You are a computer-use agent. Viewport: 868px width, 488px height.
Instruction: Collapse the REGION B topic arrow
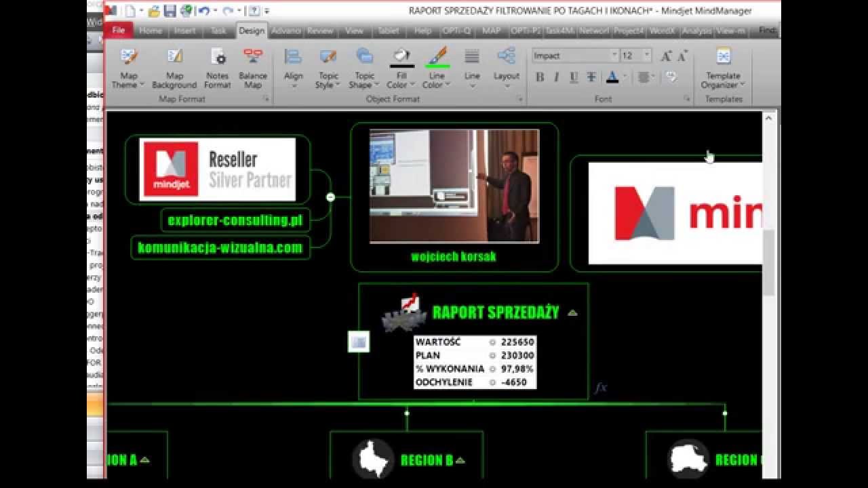click(460, 460)
